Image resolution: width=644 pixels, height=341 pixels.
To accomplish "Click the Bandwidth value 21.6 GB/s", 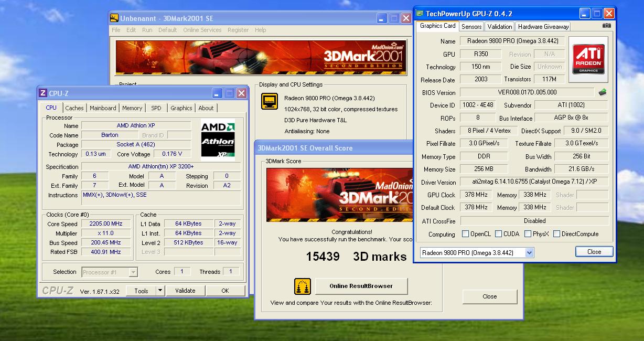I will tap(582, 169).
